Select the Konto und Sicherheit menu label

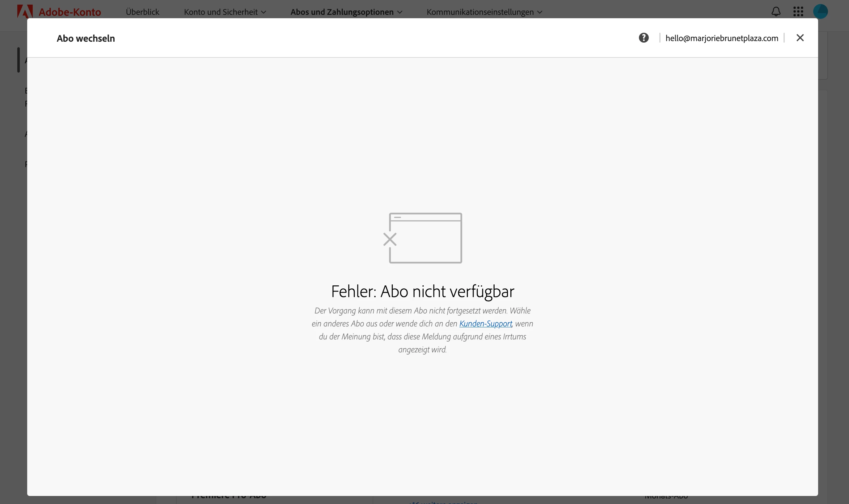[x=221, y=12]
